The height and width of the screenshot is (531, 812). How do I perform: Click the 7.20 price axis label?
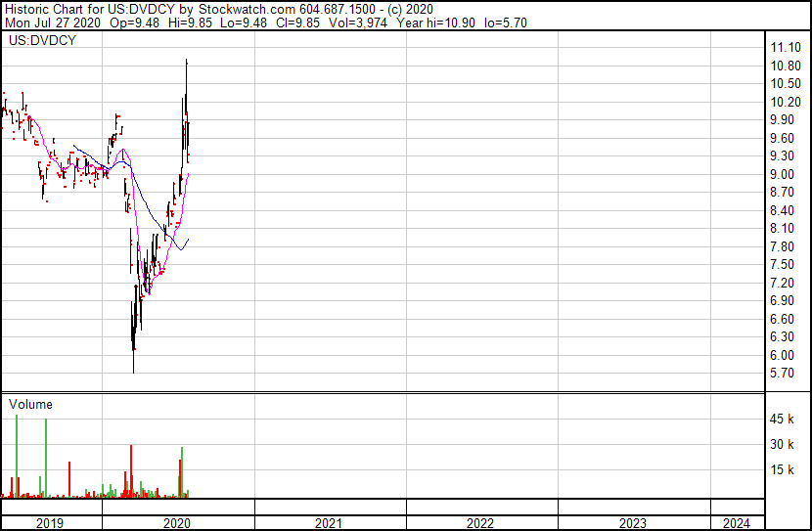coord(782,283)
